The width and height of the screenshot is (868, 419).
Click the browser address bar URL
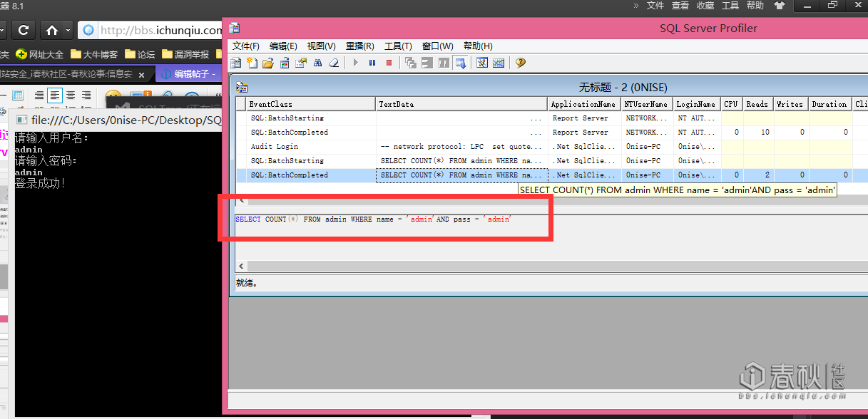pos(160,31)
